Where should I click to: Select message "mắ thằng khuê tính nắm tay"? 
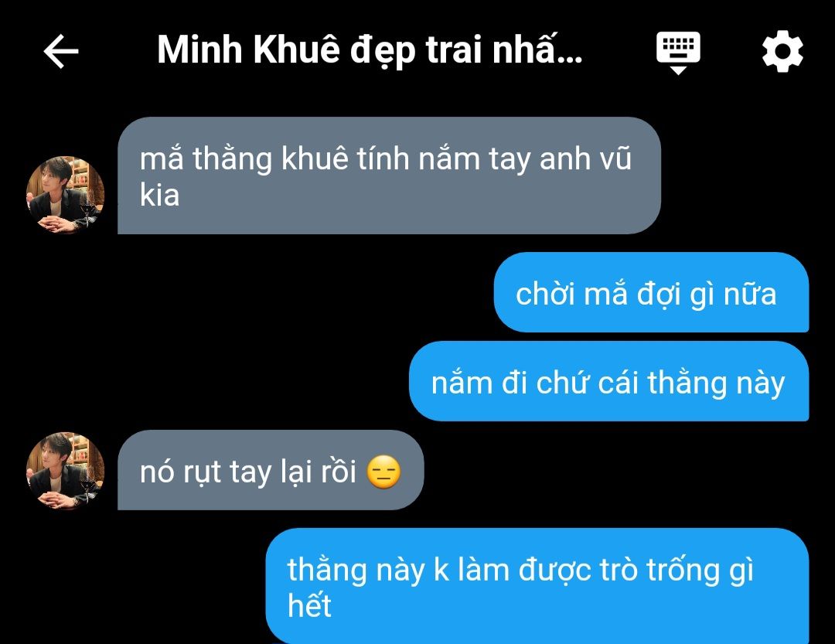[389, 175]
